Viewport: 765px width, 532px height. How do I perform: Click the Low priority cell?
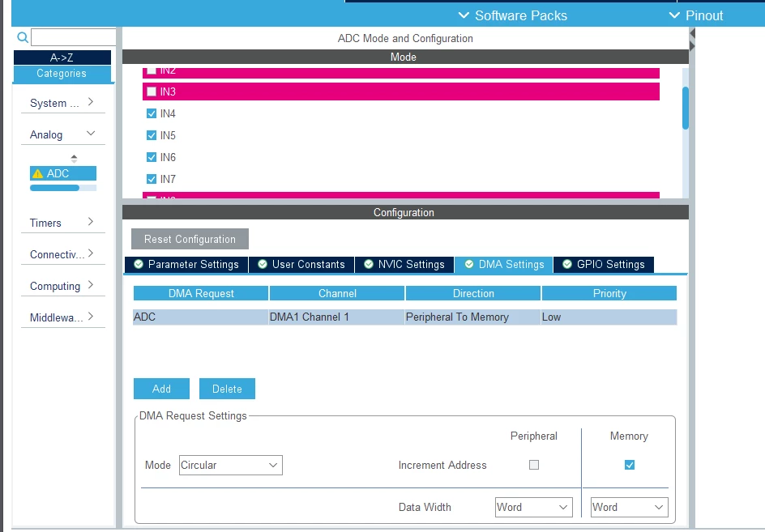click(x=609, y=317)
